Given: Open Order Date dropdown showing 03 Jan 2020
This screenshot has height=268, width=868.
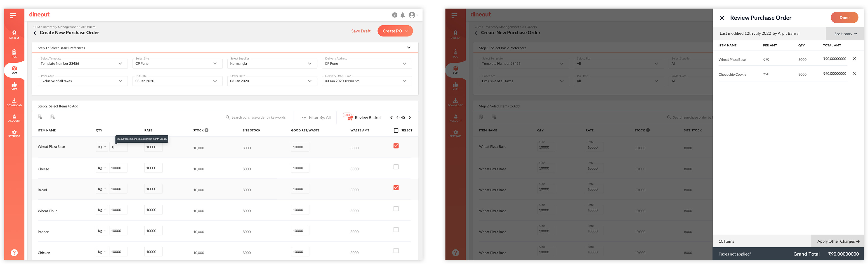Looking at the screenshot, I should (272, 81).
